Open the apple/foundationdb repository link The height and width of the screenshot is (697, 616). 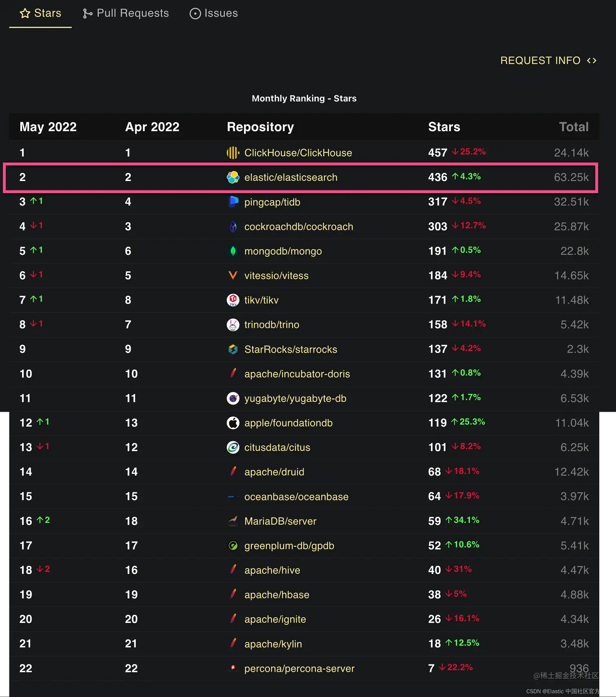coord(288,423)
